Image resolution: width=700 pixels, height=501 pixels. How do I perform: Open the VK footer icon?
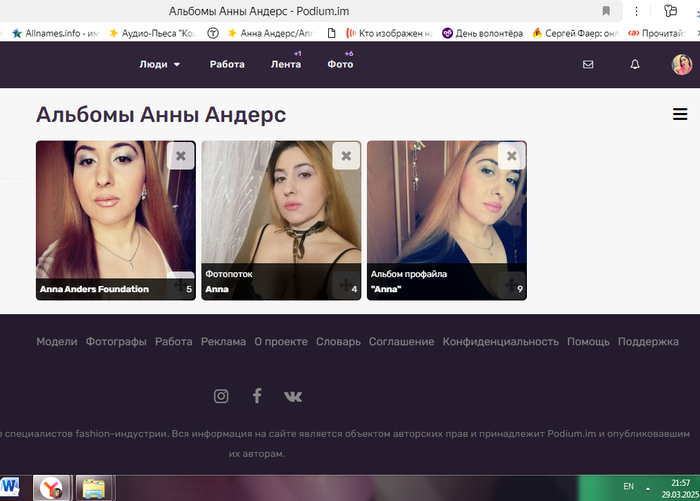(293, 396)
